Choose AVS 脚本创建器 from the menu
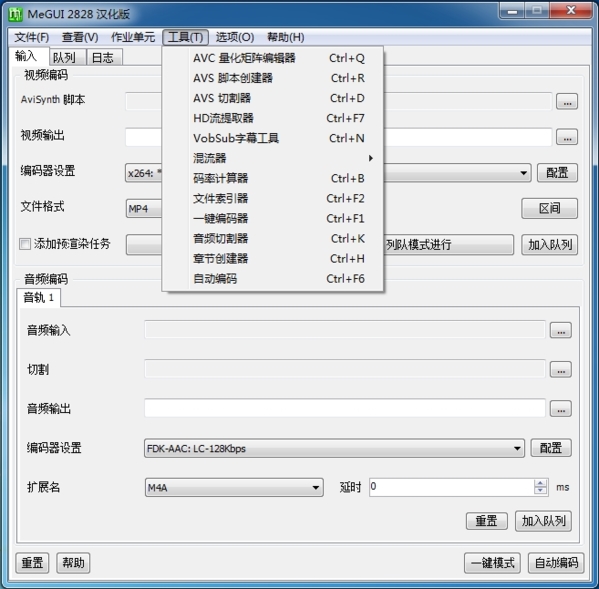The image size is (599, 589). [x=272, y=78]
